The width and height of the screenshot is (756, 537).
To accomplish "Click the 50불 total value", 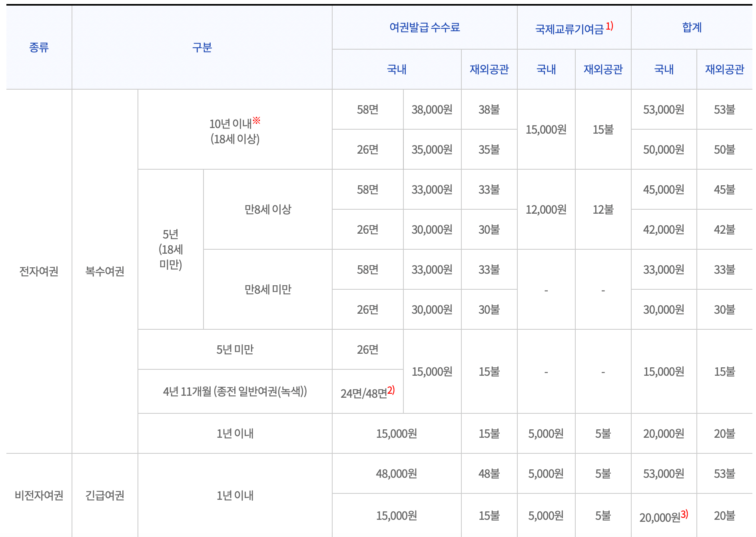I will click(x=724, y=149).
